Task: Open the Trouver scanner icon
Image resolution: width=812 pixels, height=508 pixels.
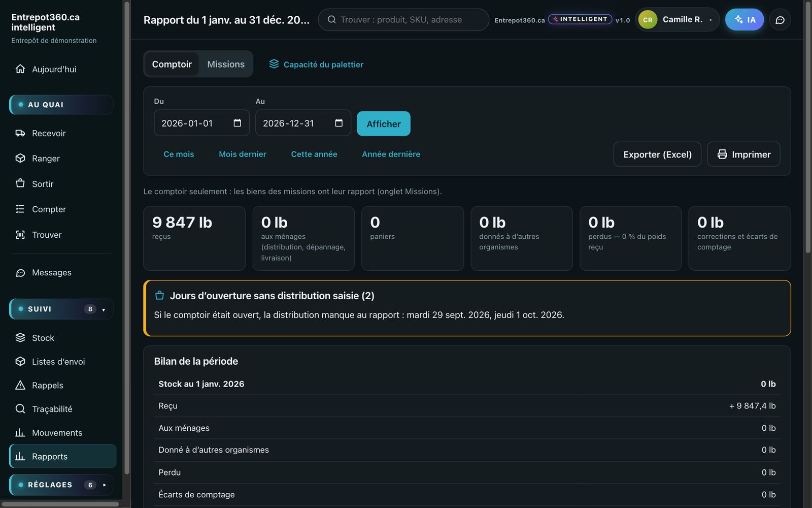Action: click(20, 235)
